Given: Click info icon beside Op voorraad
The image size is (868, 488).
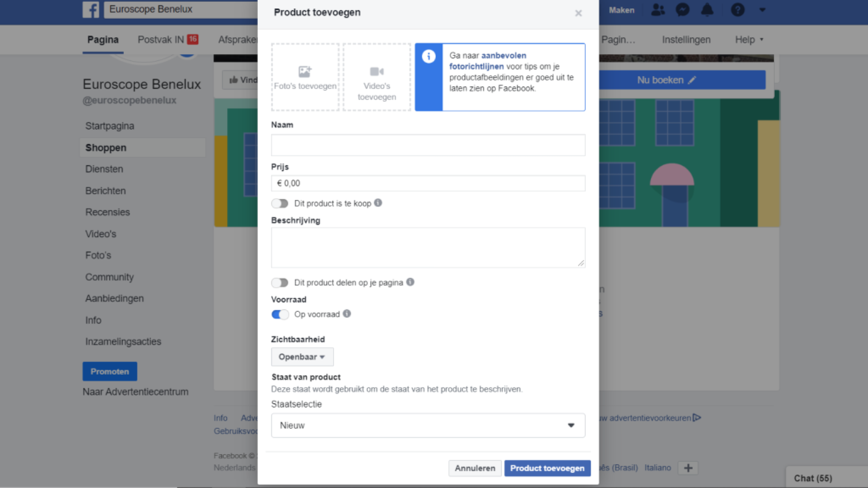Looking at the screenshot, I should point(347,313).
